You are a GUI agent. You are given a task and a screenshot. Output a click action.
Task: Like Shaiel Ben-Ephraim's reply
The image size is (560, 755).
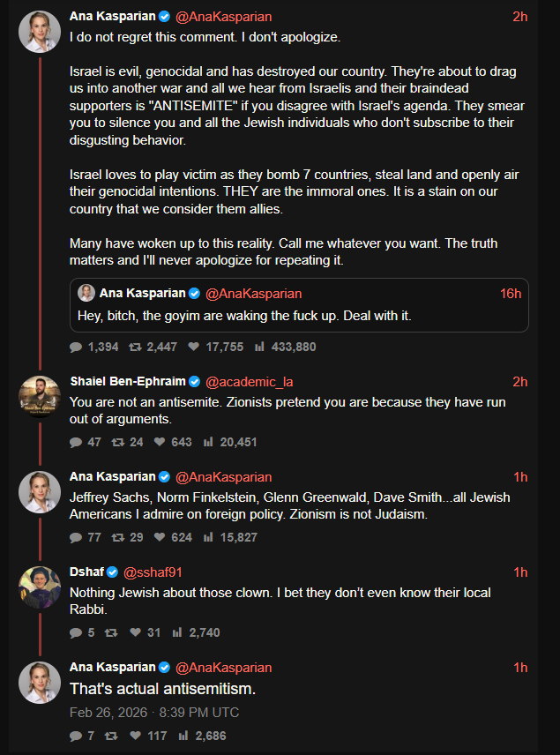[160, 442]
